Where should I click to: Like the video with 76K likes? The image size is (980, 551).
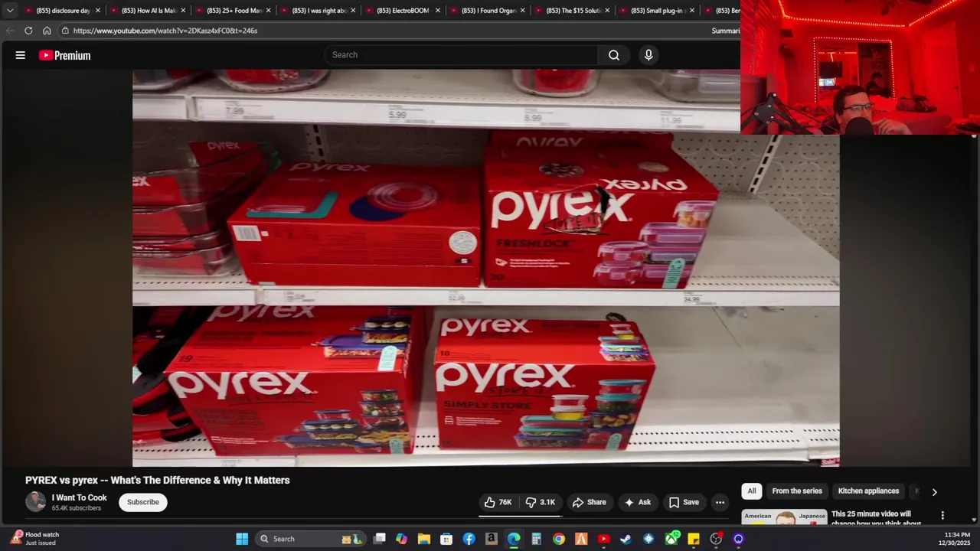click(x=498, y=502)
